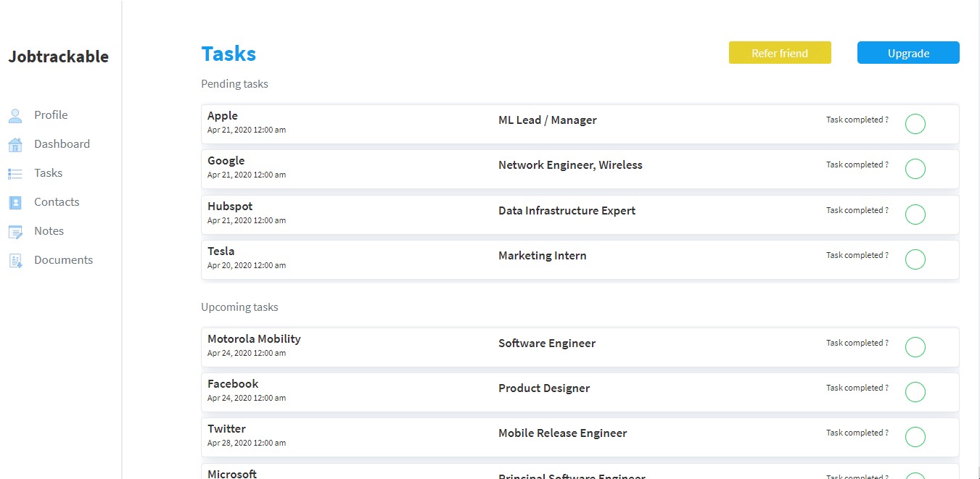Screen dimensions: 980x479
Task: Click the Notes pencil icon
Action: (x=15, y=231)
